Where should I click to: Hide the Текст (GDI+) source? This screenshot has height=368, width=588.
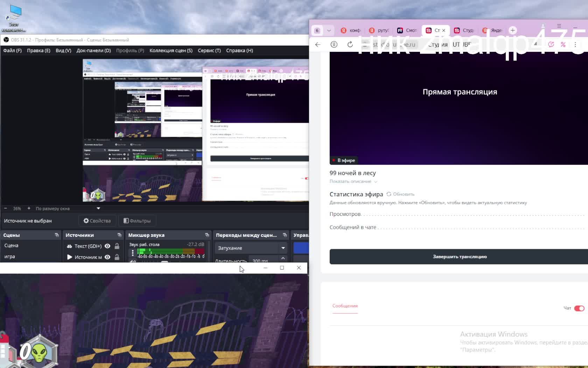point(107,246)
